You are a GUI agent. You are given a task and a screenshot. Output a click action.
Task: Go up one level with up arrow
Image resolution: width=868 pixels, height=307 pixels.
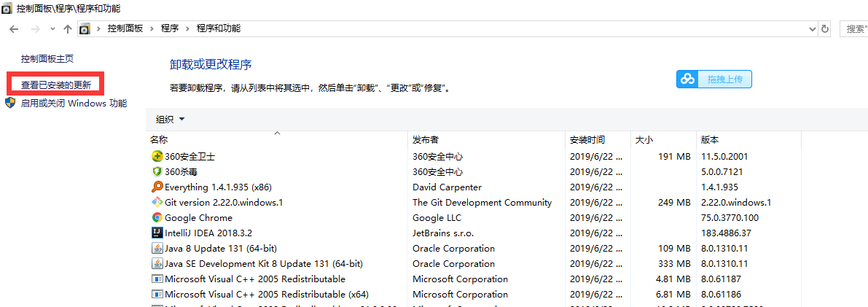[68, 29]
